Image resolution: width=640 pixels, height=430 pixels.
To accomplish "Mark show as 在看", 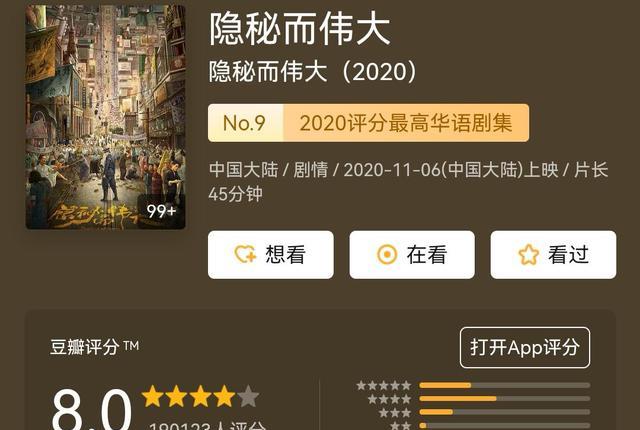I will point(412,255).
